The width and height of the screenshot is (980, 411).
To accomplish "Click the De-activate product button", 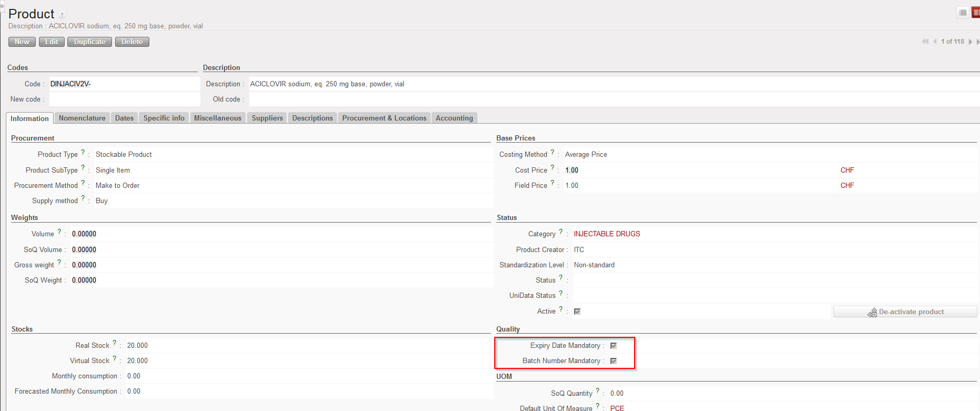I will (905, 312).
